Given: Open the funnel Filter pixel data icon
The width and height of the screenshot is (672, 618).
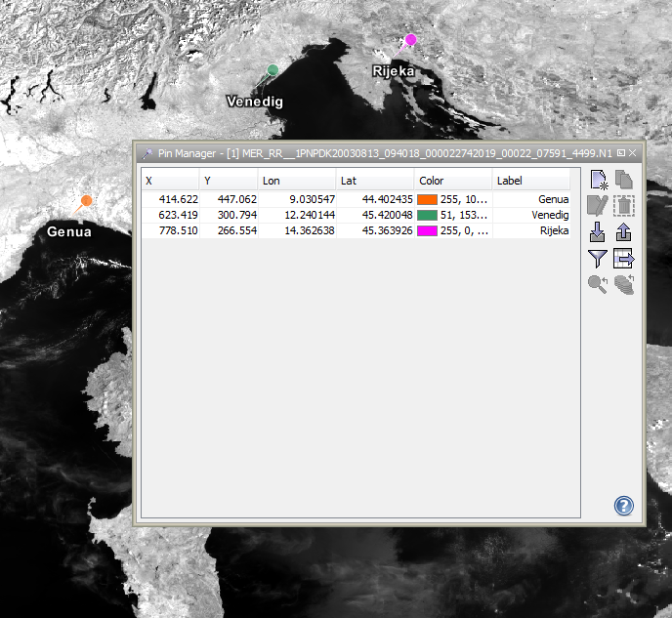Looking at the screenshot, I should (598, 259).
